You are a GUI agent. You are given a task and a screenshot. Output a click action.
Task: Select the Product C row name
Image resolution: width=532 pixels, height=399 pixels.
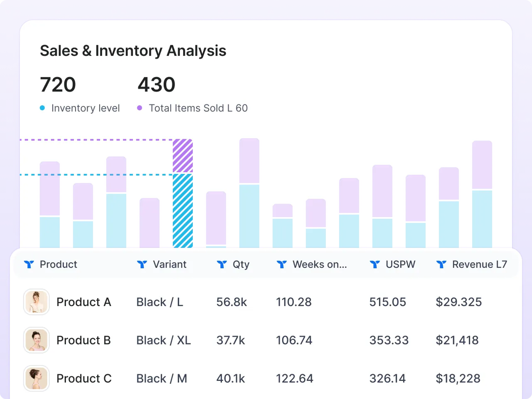tap(84, 378)
